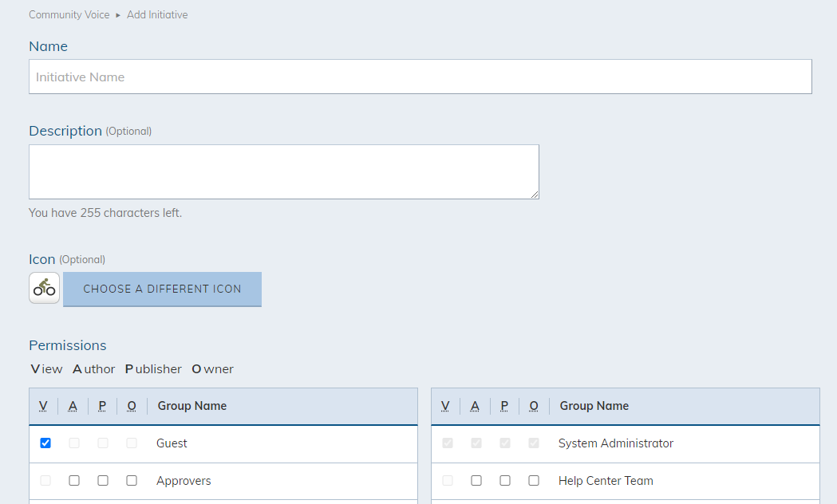Click the O column header in right table
Viewport: 837px width, 504px height.
click(x=533, y=407)
